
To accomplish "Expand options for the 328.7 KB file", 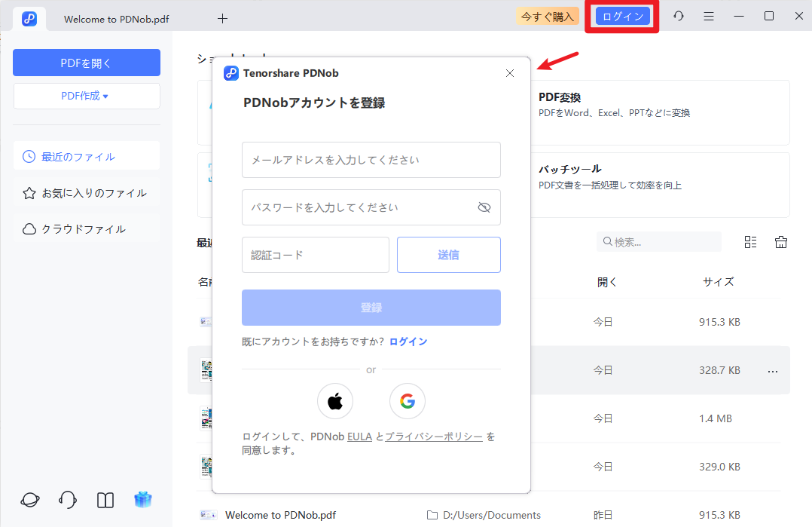I will coord(772,369).
